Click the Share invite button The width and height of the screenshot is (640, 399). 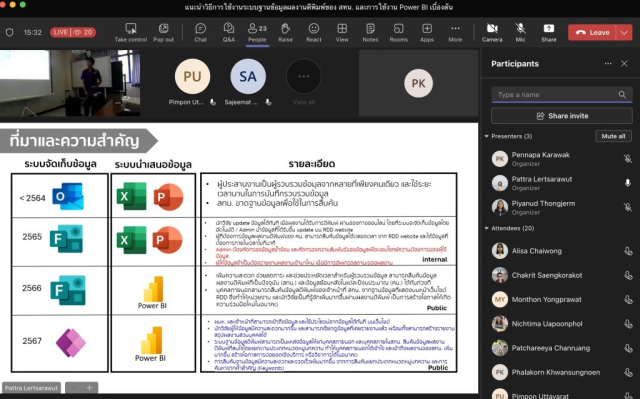[x=562, y=116]
